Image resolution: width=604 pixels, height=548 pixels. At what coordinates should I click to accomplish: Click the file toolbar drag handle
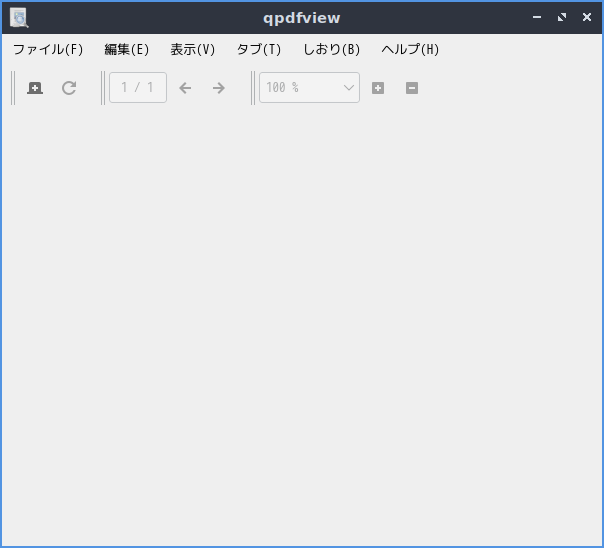tap(13, 88)
